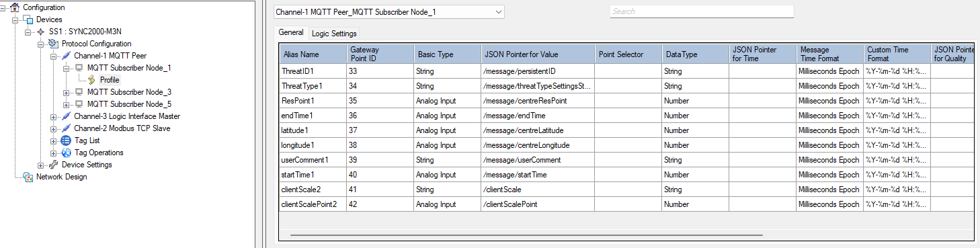This screenshot has width=980, height=248.
Task: Click the longitude1 alias cell
Action: click(x=313, y=145)
